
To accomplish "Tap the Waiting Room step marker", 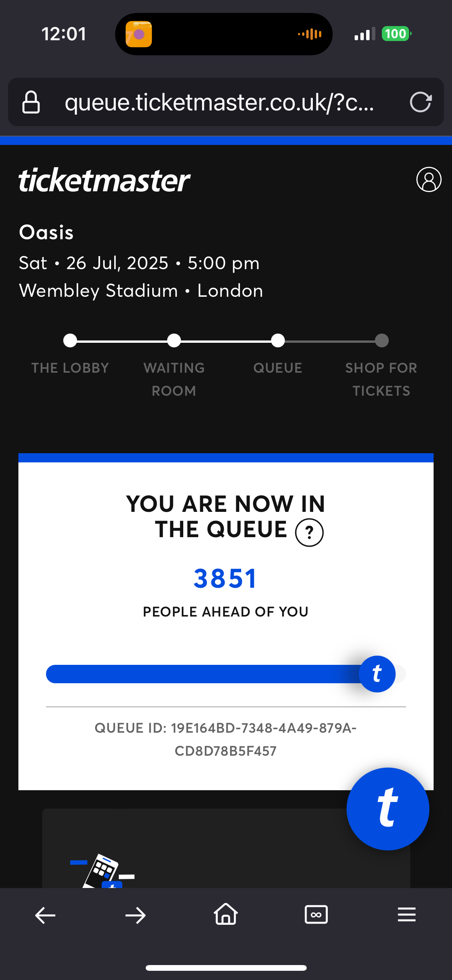I will 174,340.
